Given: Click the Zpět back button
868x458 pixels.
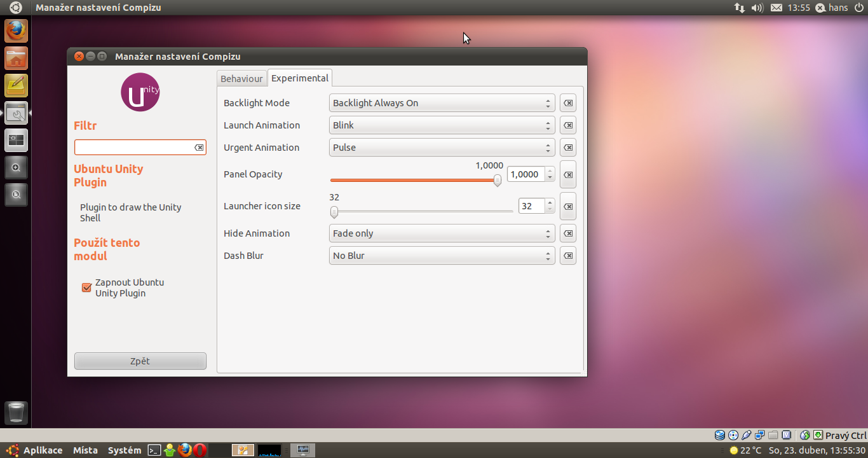Looking at the screenshot, I should click(x=140, y=361).
